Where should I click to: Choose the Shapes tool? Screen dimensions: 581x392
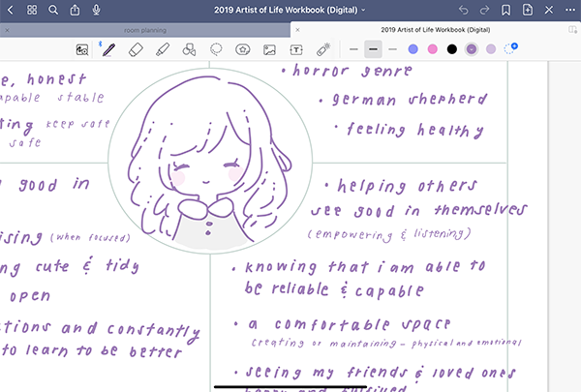click(190, 48)
